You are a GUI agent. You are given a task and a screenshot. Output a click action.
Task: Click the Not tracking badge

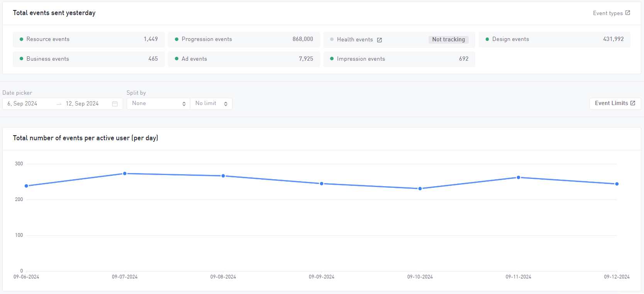(448, 39)
